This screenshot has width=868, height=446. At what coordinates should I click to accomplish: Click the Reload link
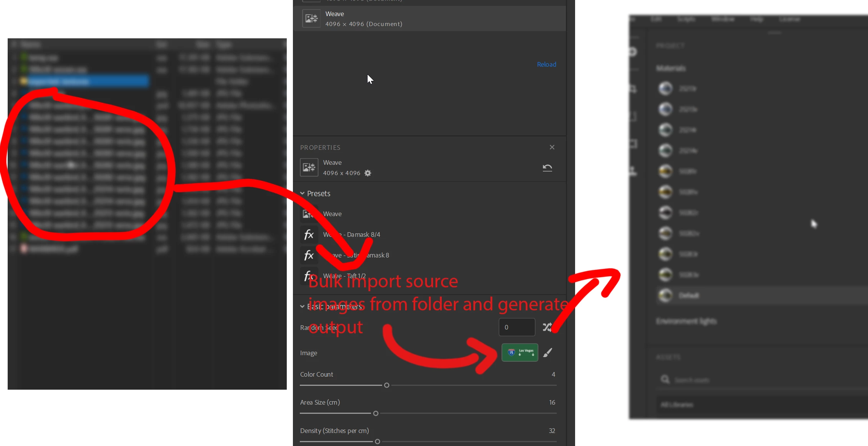click(x=546, y=64)
